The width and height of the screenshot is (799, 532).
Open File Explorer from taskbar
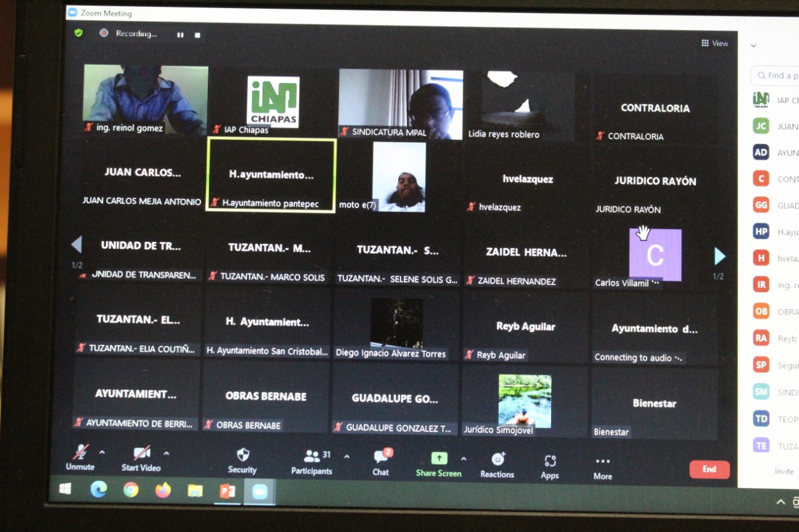pyautogui.click(x=195, y=491)
